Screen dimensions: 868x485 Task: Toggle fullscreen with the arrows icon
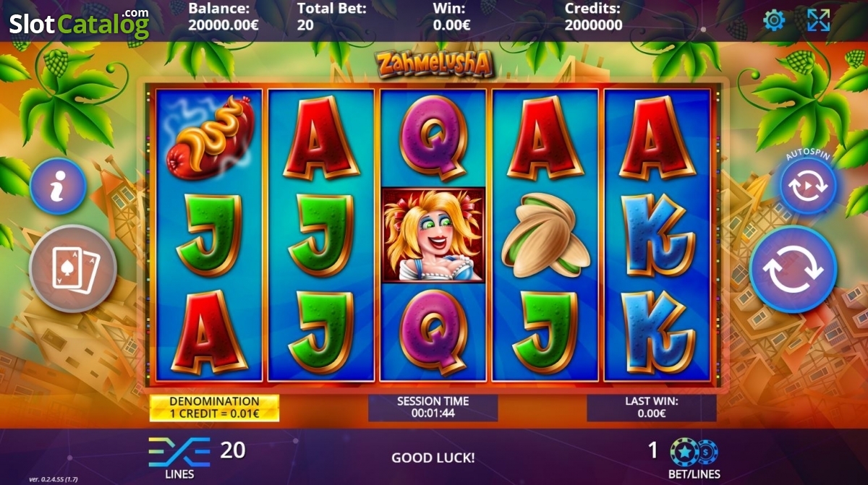(x=818, y=20)
